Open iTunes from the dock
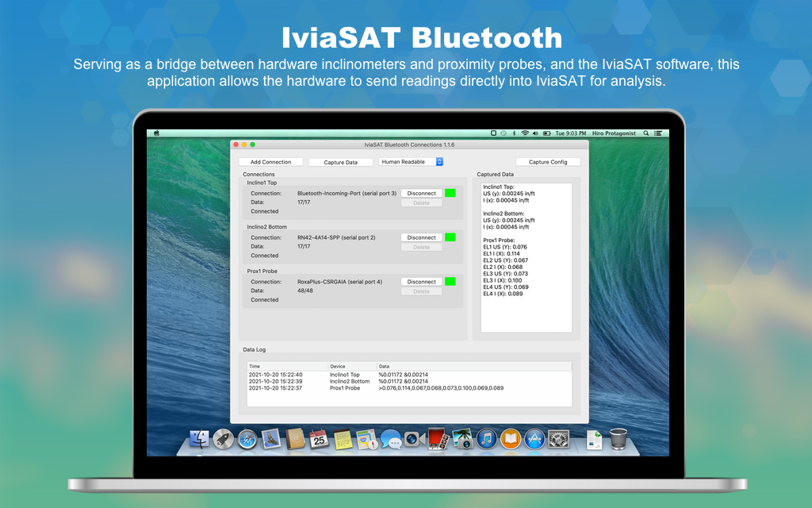This screenshot has height=508, width=812. point(486,438)
